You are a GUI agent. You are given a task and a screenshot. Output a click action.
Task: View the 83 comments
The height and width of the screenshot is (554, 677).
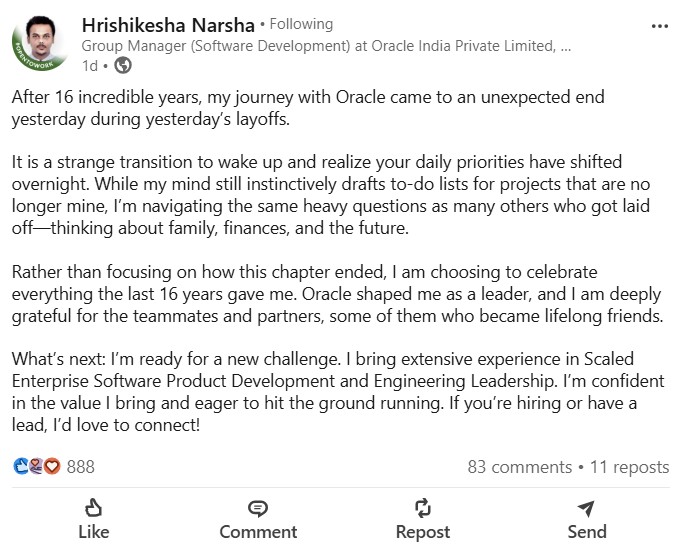point(519,467)
